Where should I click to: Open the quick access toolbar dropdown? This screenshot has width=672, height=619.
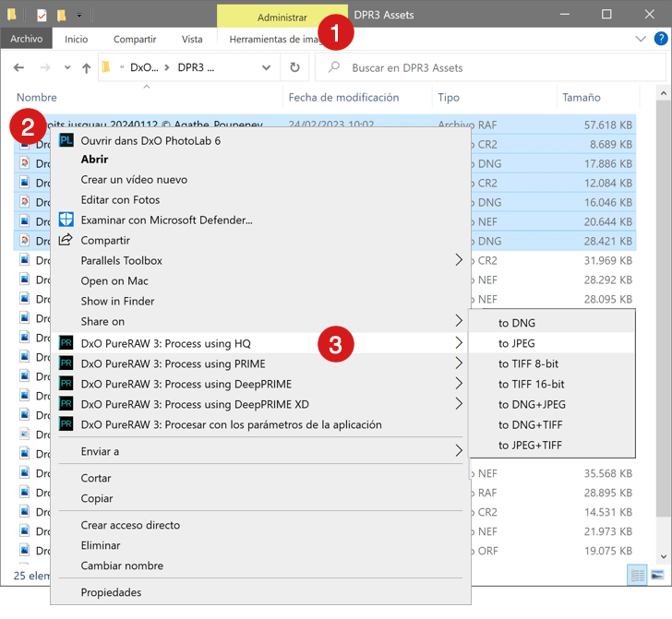pos(79,16)
